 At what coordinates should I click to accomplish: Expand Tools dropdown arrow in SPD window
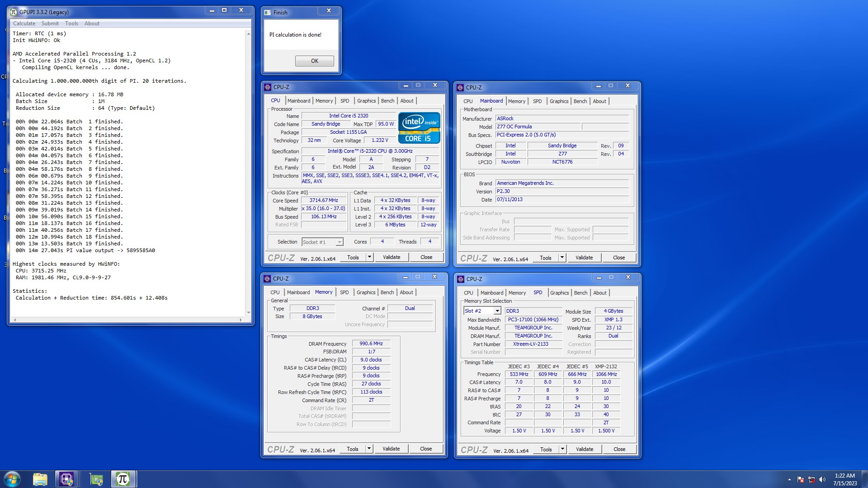point(562,449)
